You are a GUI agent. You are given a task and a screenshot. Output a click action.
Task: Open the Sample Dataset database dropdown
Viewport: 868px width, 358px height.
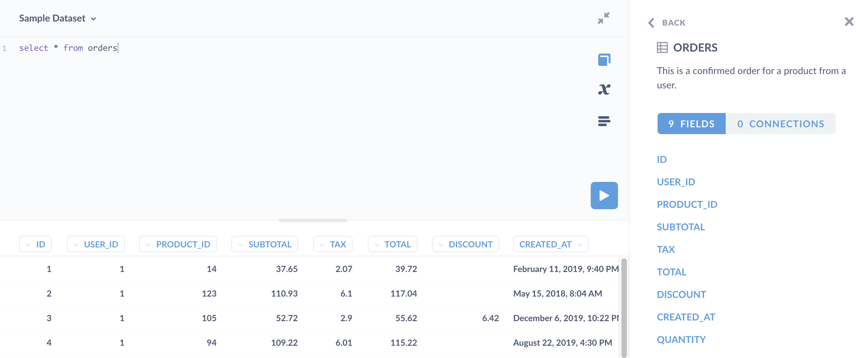58,18
